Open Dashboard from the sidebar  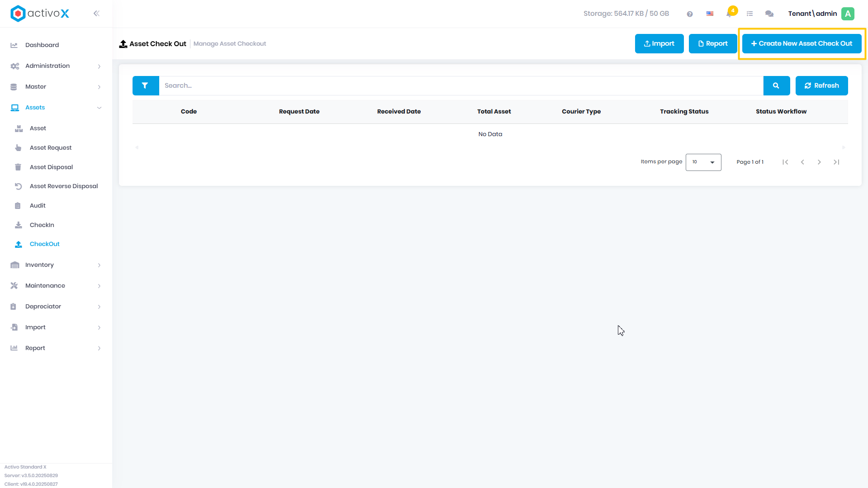coord(42,45)
